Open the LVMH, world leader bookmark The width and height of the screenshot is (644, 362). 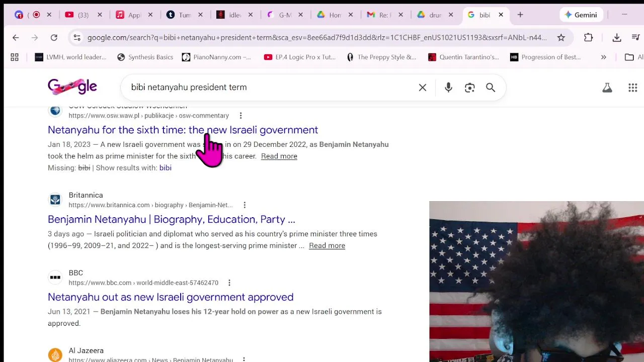click(x=70, y=57)
